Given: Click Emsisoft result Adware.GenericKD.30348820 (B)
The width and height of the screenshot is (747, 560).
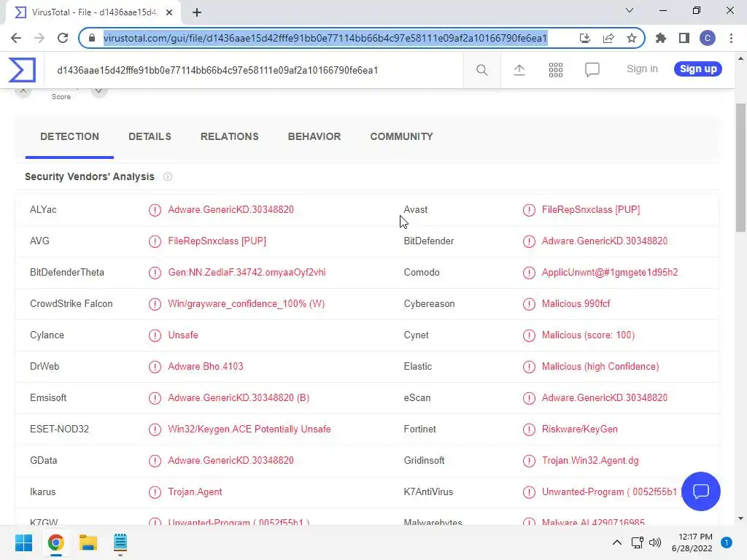Looking at the screenshot, I should [x=239, y=398].
